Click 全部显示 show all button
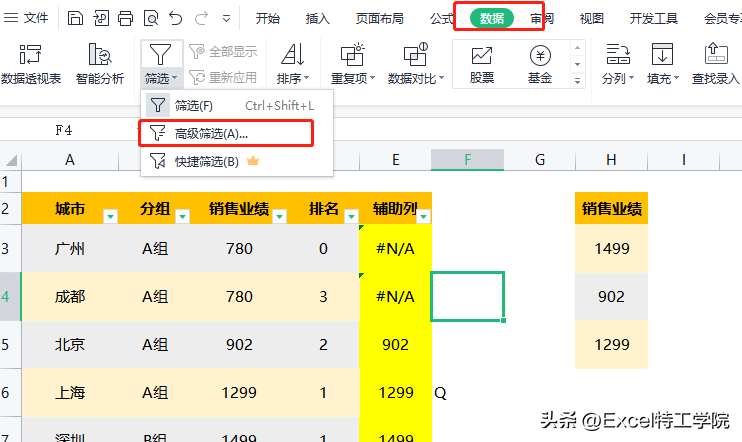The image size is (742, 442). coord(223,51)
